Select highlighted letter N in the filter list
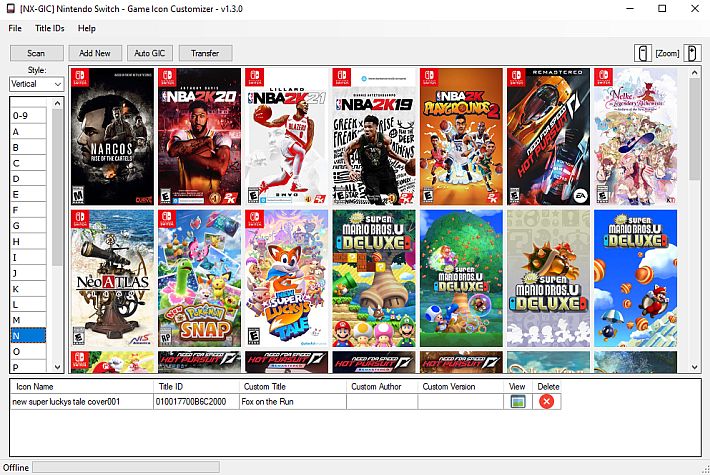This screenshot has height=475, width=710. (28, 336)
